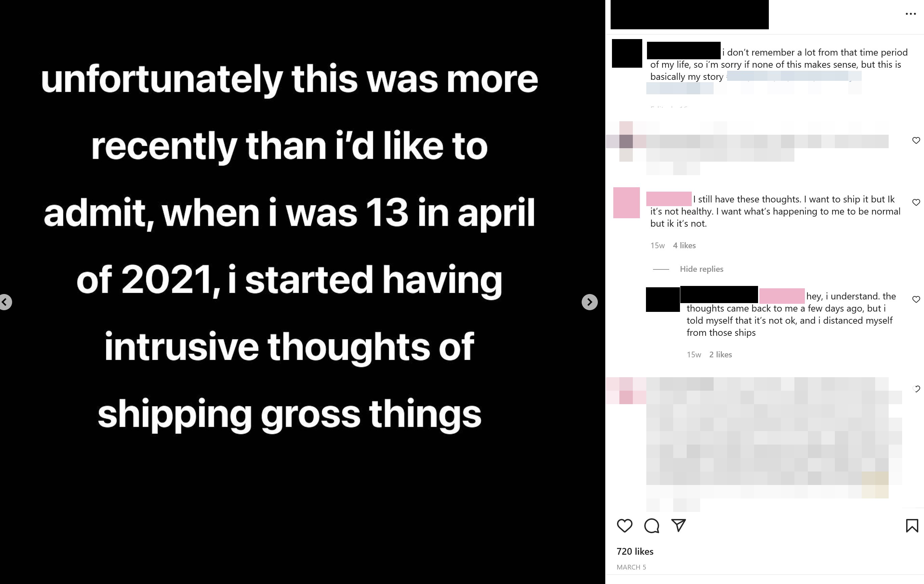Share post via paper plane icon

[x=678, y=525]
